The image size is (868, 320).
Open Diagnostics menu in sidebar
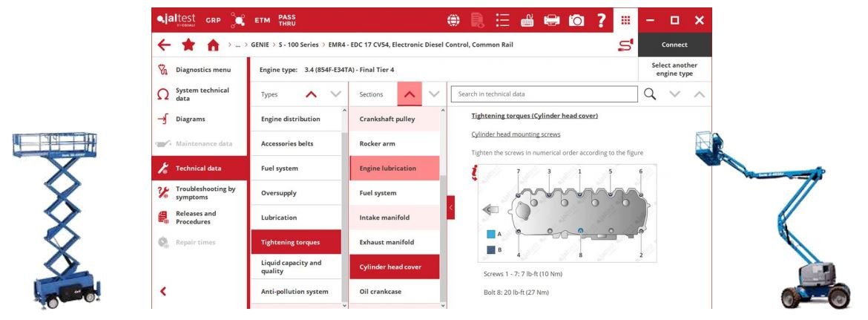tap(203, 70)
